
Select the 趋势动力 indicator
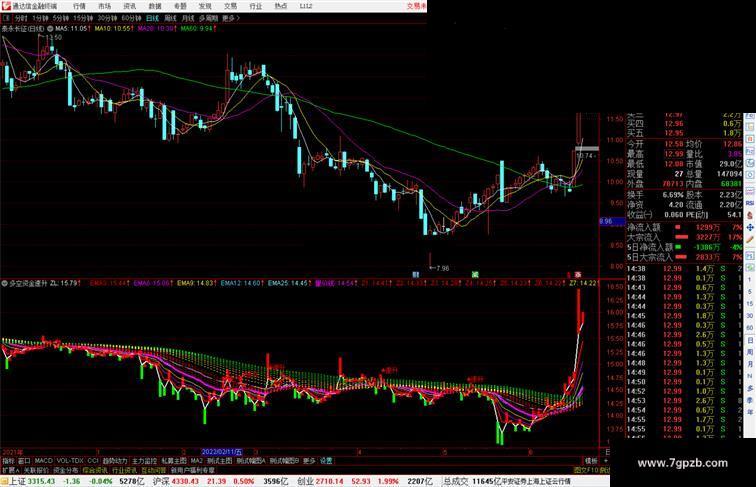[x=115, y=461]
